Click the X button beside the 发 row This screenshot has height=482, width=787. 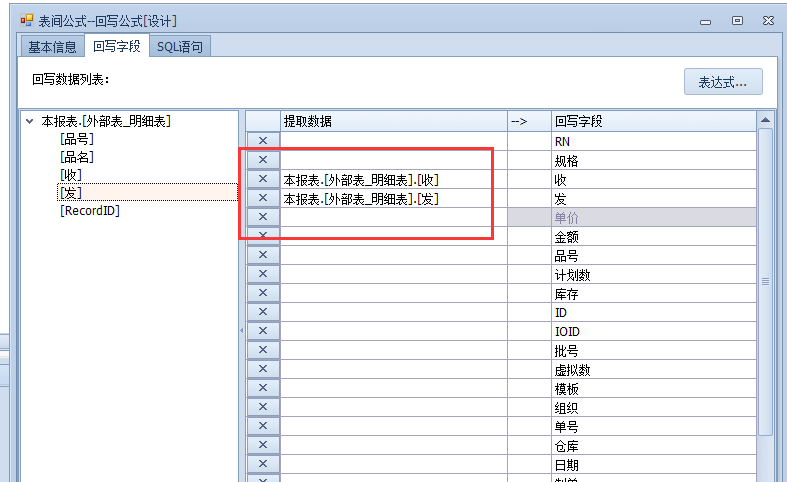click(263, 198)
